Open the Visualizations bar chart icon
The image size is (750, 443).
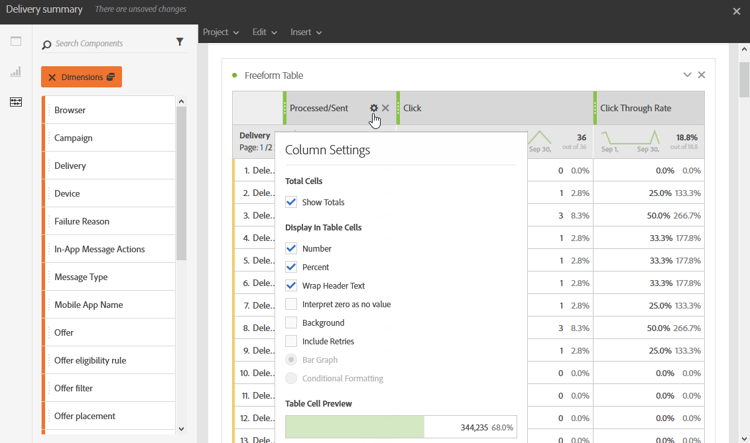(16, 72)
